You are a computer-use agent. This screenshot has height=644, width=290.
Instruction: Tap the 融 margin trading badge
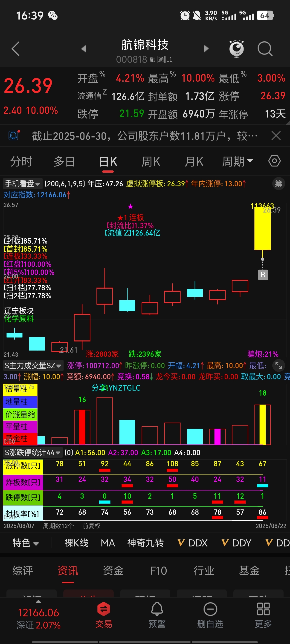point(152,60)
